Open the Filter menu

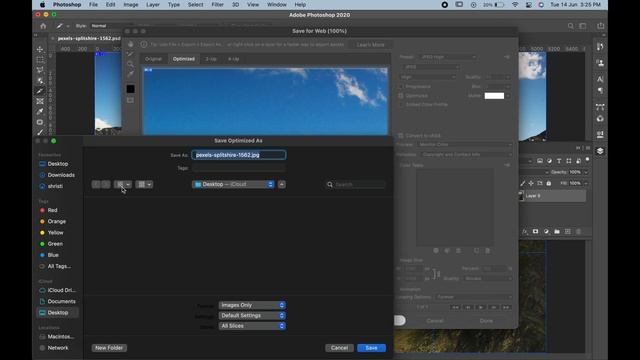217,4
